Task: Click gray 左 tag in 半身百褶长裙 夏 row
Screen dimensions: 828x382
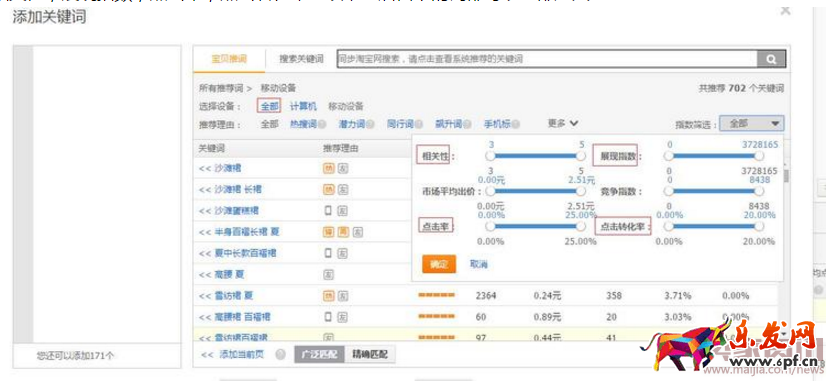Action: pyautogui.click(x=358, y=231)
